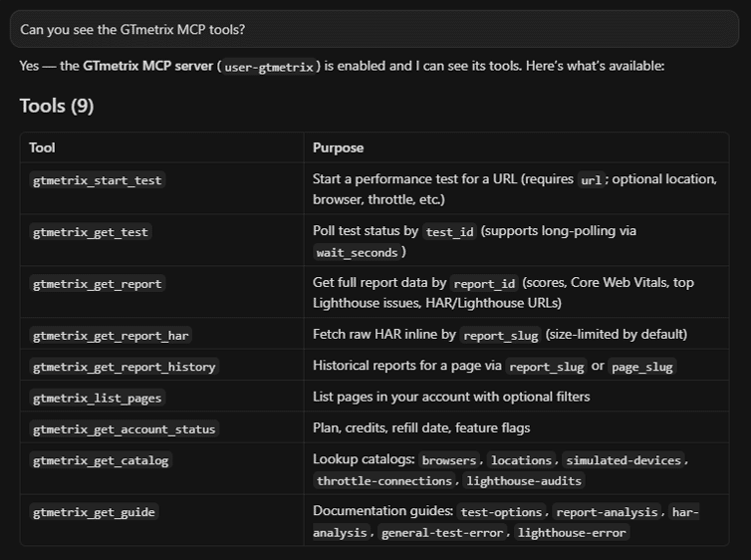This screenshot has height=560, width=751.
Task: Click the Tools (9) heading
Action: pos(57,106)
